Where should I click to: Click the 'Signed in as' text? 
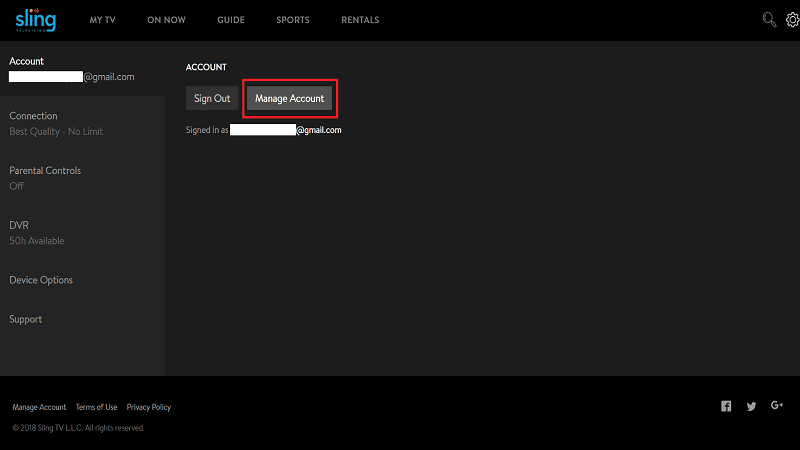point(207,130)
